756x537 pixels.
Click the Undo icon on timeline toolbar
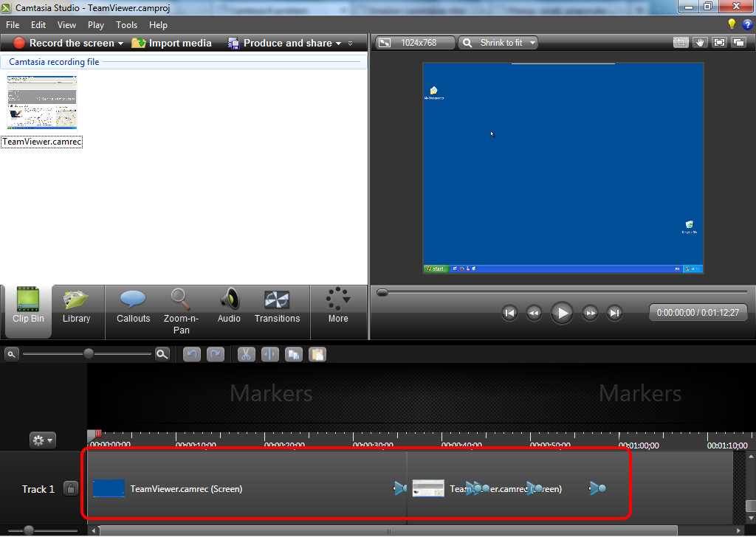click(191, 355)
